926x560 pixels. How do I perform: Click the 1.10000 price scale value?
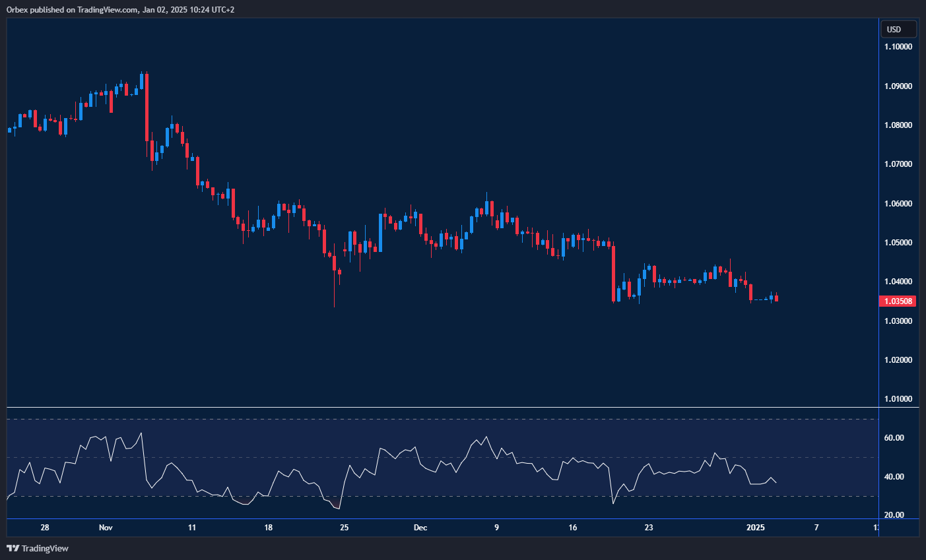(898, 46)
